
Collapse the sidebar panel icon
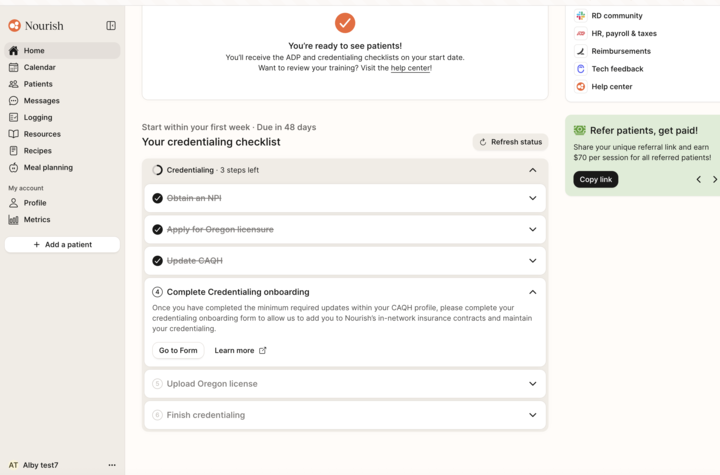point(111,25)
